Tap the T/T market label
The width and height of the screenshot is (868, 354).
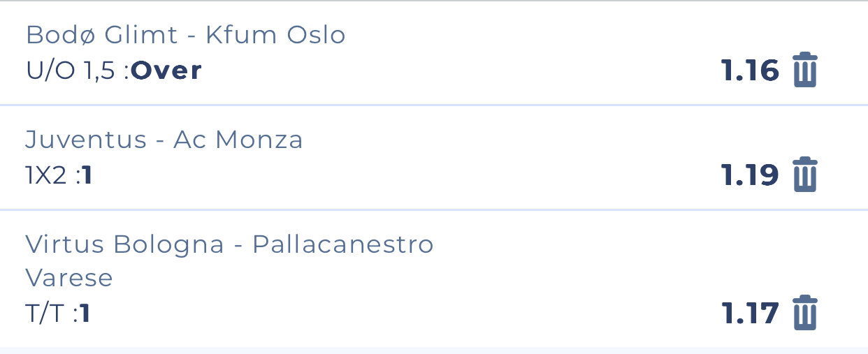point(45,314)
